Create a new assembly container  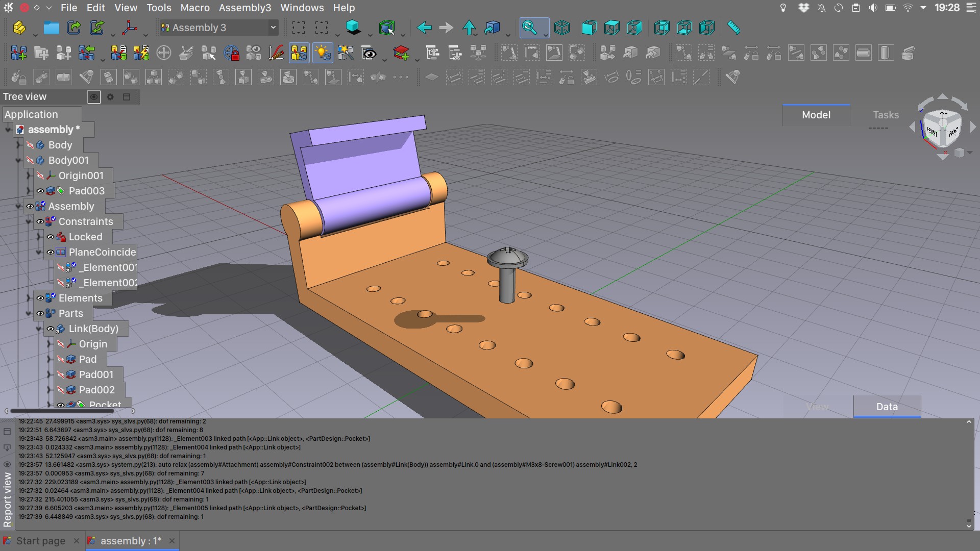19,53
